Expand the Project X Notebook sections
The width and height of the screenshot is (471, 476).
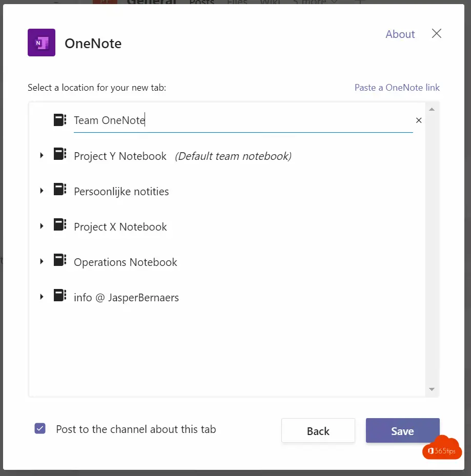coord(42,226)
